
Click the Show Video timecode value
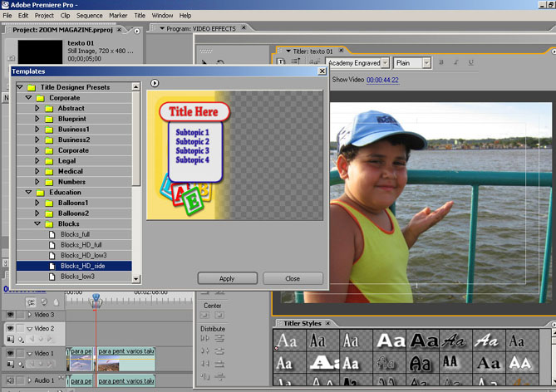pos(382,80)
